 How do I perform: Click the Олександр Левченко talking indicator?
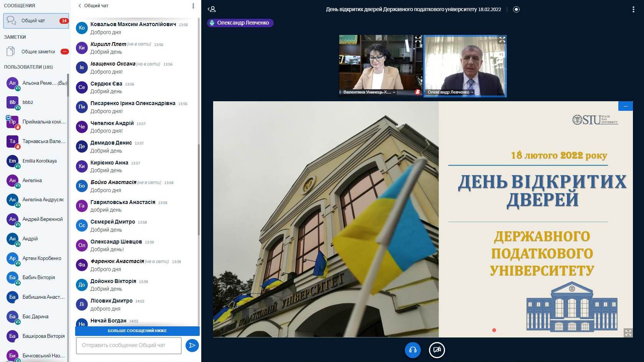point(240,23)
